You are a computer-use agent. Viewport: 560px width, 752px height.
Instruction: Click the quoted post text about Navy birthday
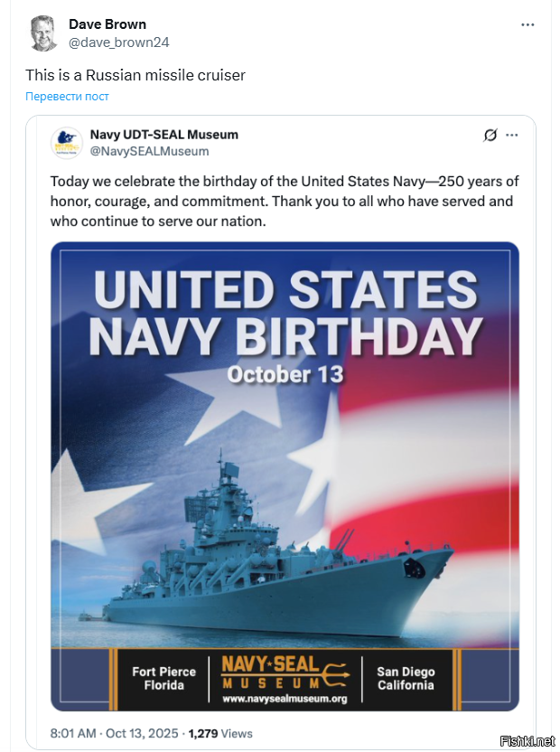(284, 200)
